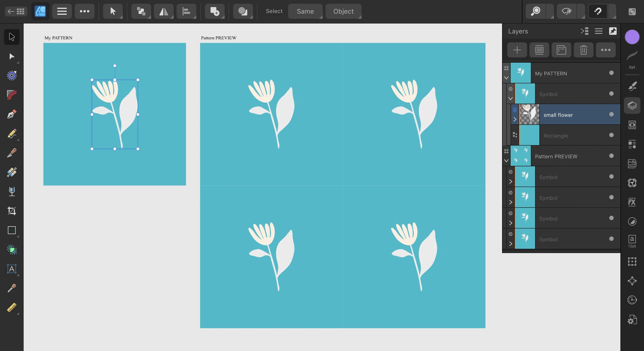Select the Node tool
This screenshot has width=644, height=351.
point(11,56)
